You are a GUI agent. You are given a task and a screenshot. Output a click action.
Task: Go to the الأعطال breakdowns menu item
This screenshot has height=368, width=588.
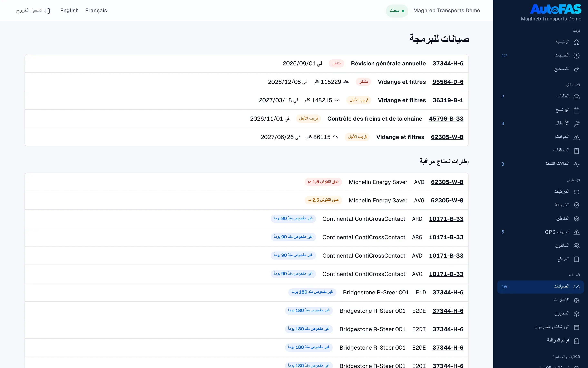click(540, 124)
